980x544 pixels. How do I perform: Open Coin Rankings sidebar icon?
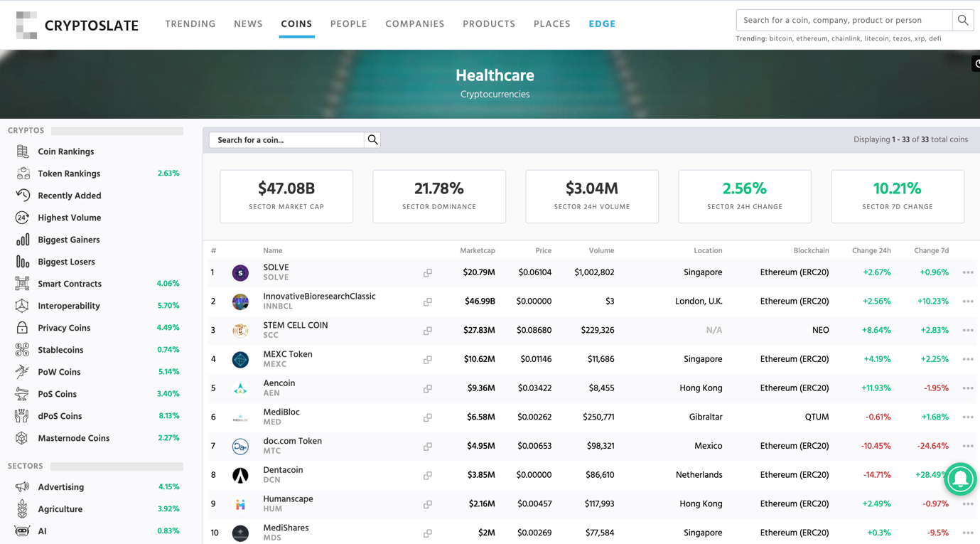click(x=23, y=151)
